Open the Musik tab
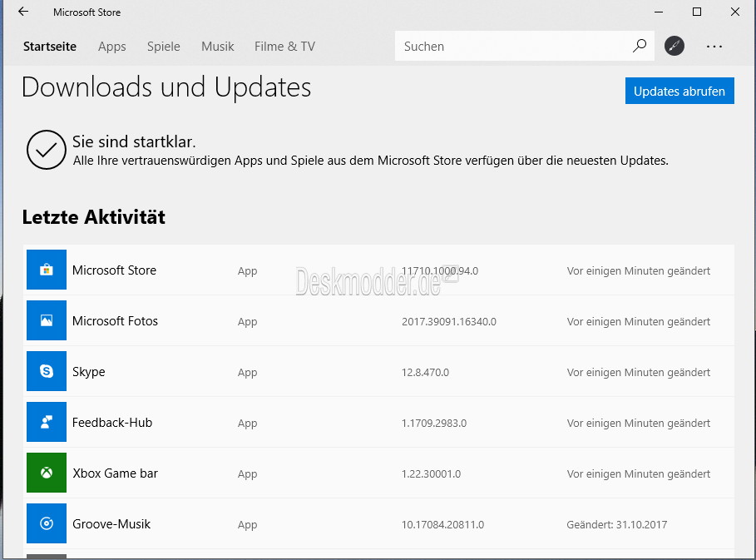This screenshot has width=756, height=560. click(x=217, y=47)
